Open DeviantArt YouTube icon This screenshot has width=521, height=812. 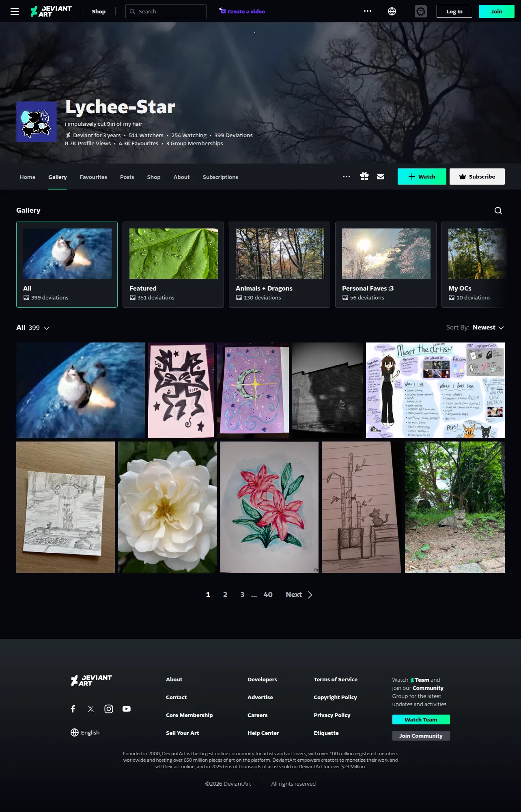(127, 709)
